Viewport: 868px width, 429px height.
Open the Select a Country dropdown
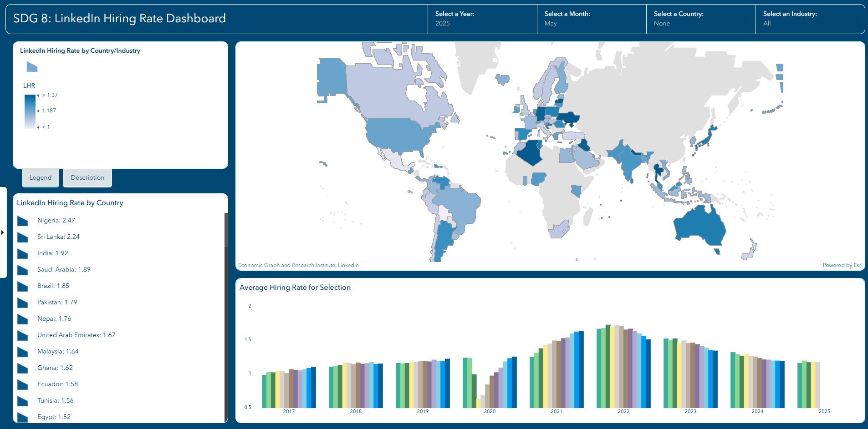coord(700,19)
